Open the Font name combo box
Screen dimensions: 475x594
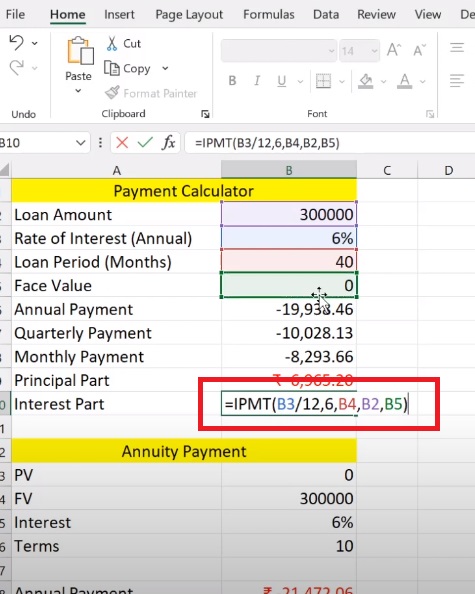278,51
